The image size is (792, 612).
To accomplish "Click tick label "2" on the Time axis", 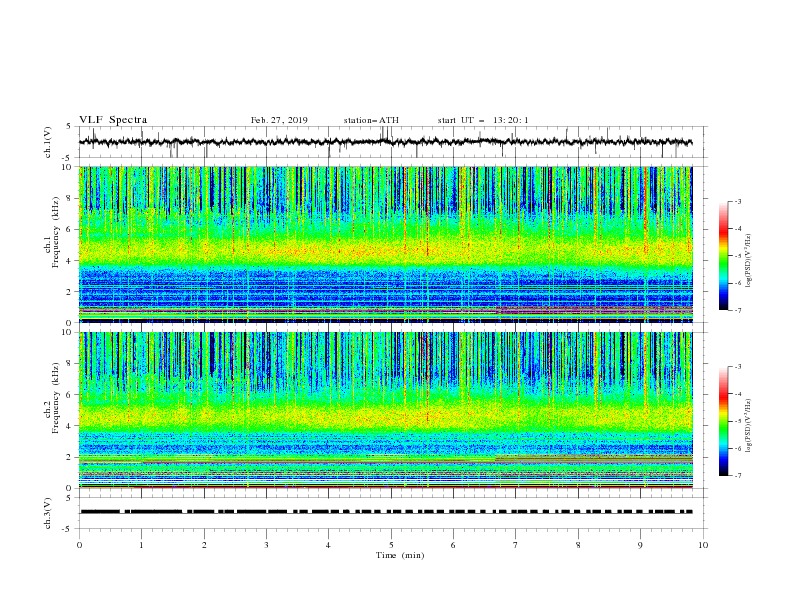I will (x=204, y=545).
